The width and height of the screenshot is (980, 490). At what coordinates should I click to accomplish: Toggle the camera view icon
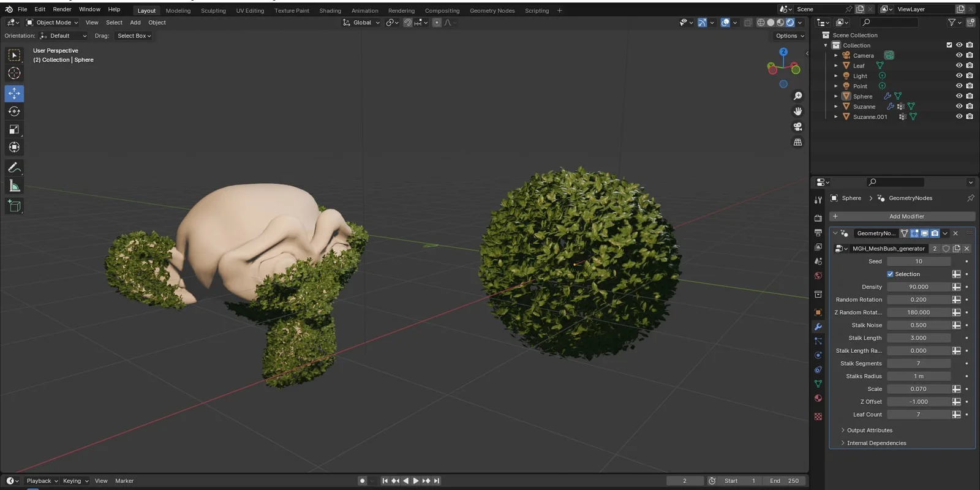point(797,127)
